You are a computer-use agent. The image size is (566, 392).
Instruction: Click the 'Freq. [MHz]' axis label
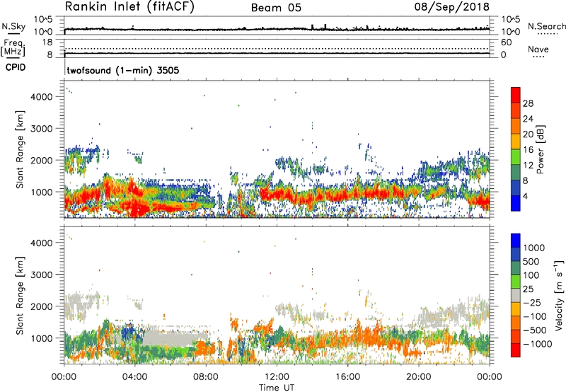[x=13, y=47]
